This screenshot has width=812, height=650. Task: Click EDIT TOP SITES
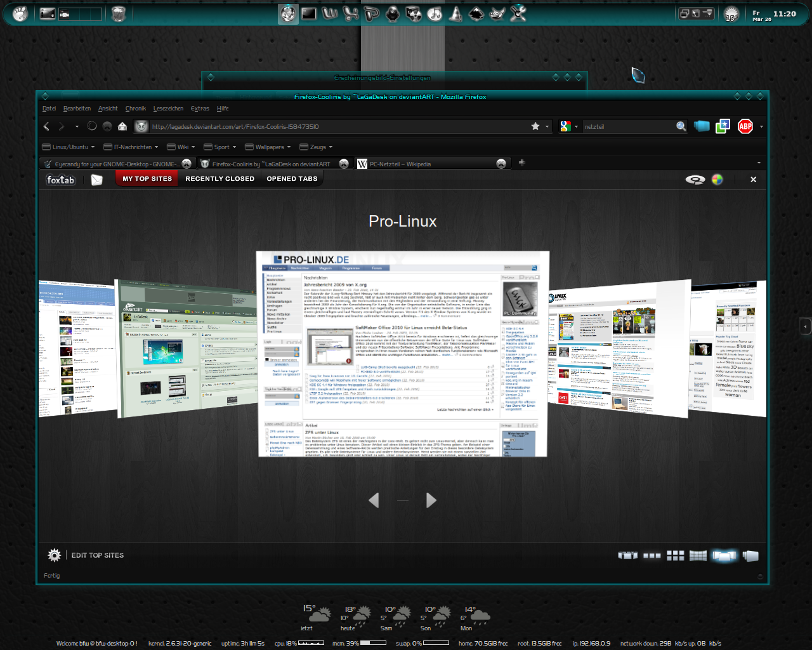coord(97,555)
